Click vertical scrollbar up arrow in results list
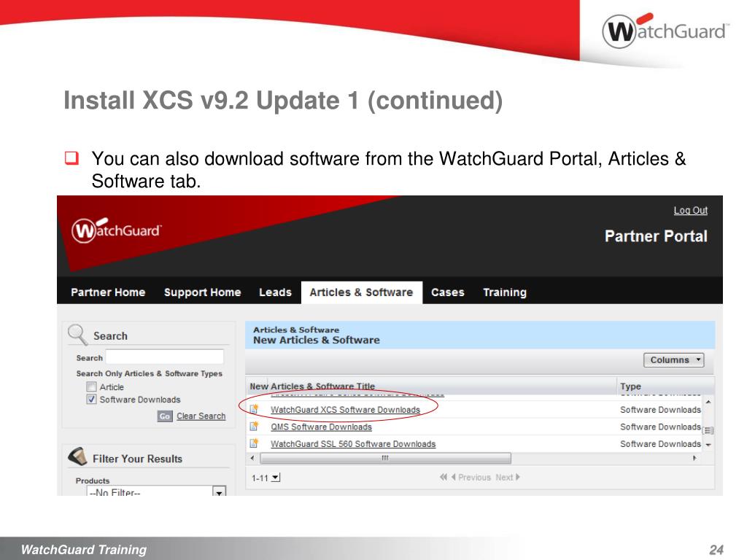The height and width of the screenshot is (560, 747). tap(708, 402)
